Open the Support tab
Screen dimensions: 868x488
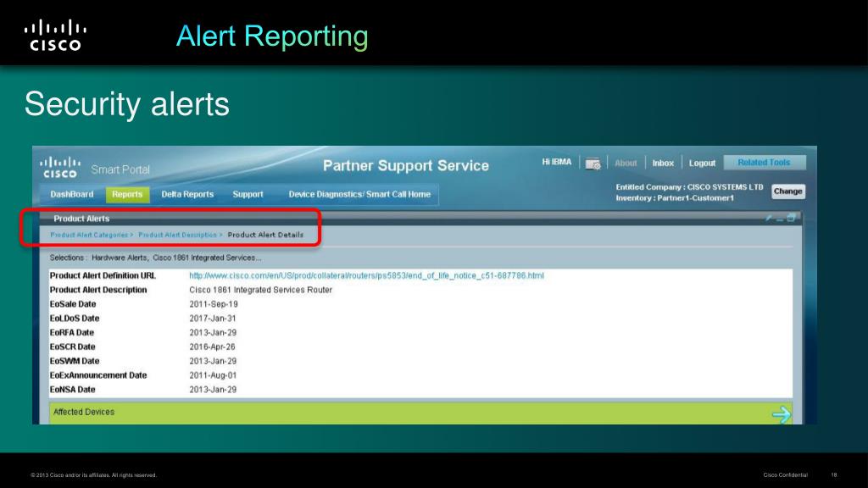click(x=248, y=194)
